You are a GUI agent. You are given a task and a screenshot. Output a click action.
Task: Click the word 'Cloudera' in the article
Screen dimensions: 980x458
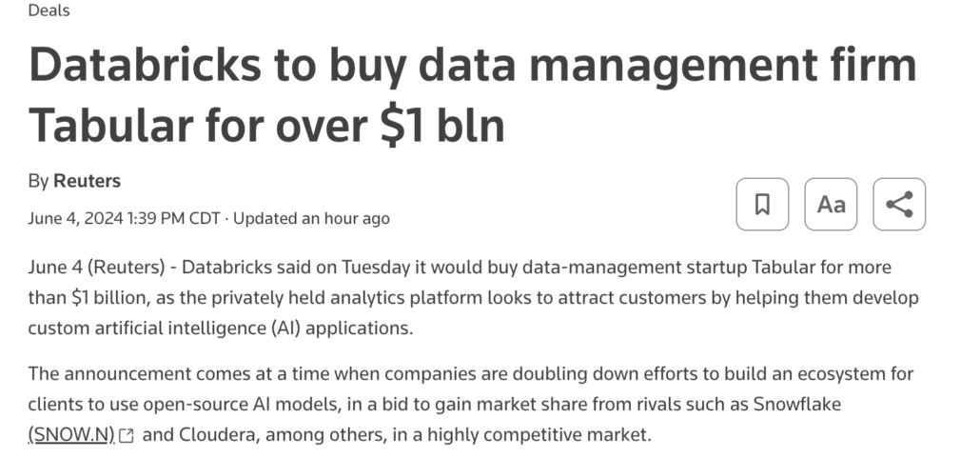218,434
